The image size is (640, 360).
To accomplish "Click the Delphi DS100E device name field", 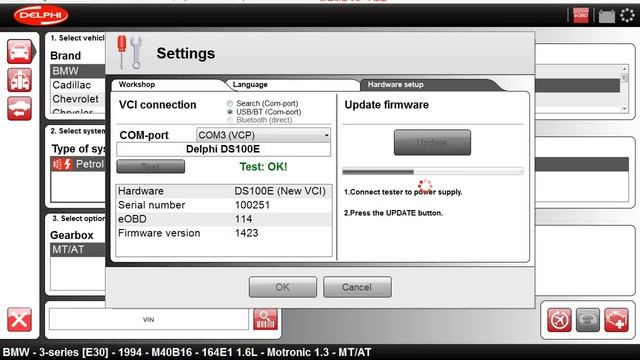I will pos(223,149).
